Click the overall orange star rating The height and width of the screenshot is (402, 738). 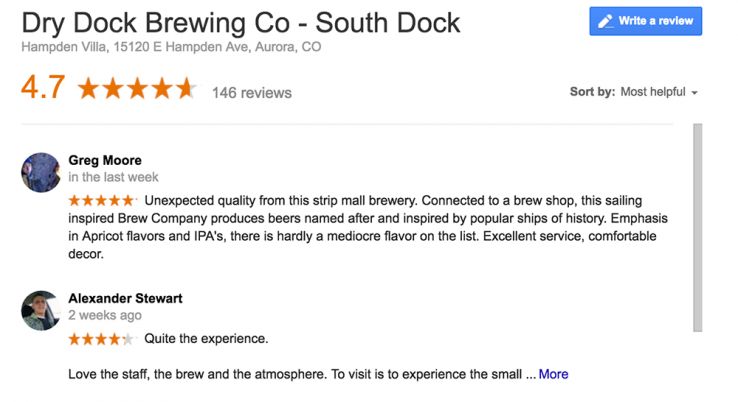tap(136, 89)
